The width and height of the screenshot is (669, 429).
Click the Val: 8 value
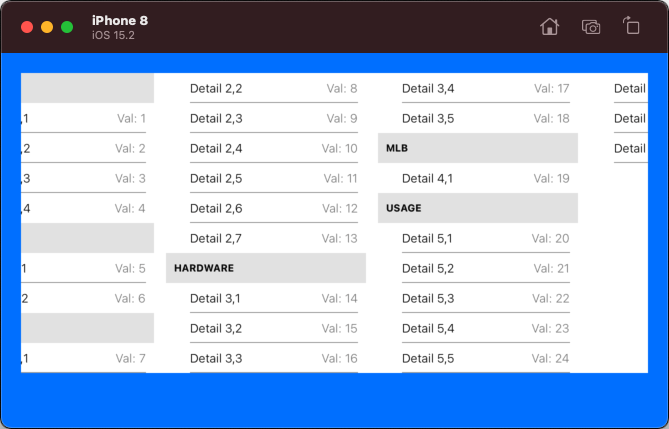pos(342,88)
